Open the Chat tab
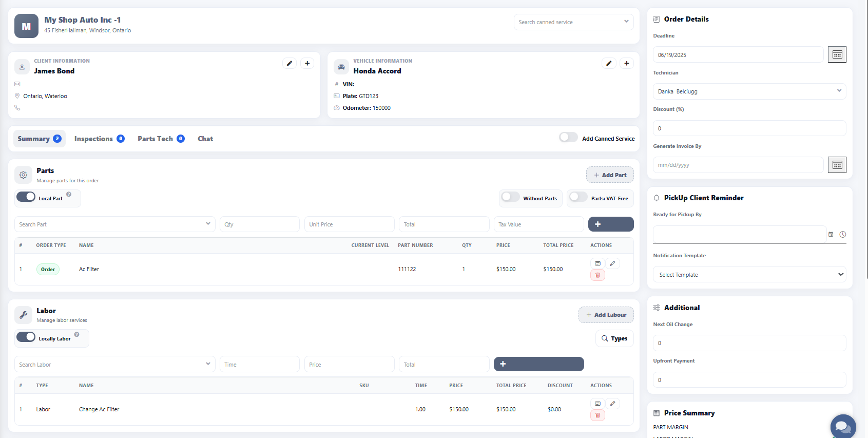This screenshot has width=868, height=438. (x=205, y=139)
